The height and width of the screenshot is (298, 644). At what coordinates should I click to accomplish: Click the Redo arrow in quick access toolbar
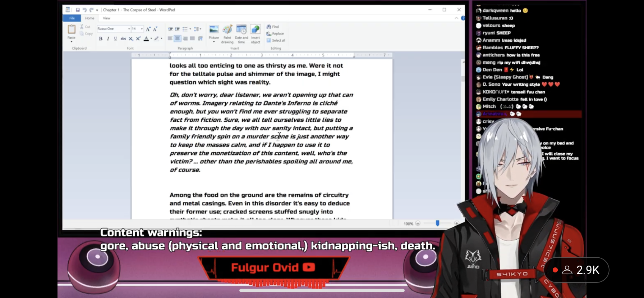point(91,10)
